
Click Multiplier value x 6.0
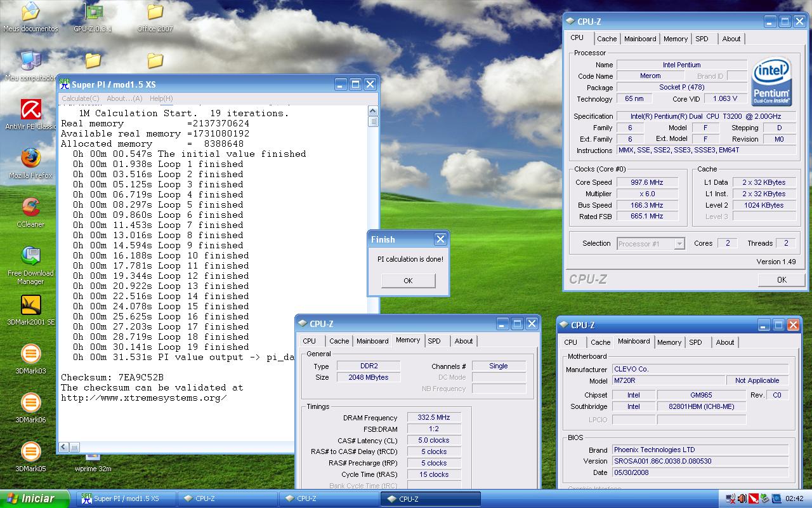coord(648,194)
